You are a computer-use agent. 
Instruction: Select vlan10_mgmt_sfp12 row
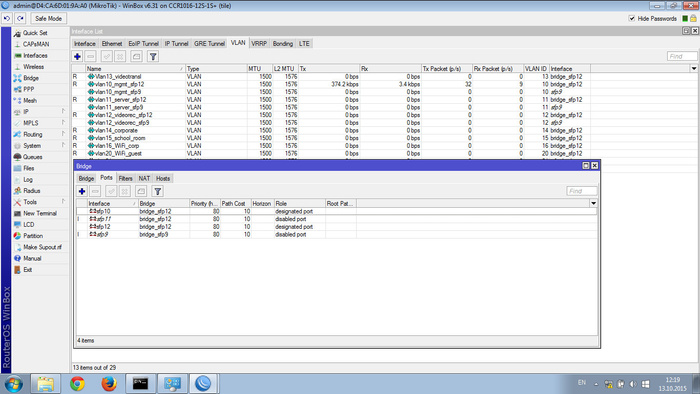click(330, 84)
